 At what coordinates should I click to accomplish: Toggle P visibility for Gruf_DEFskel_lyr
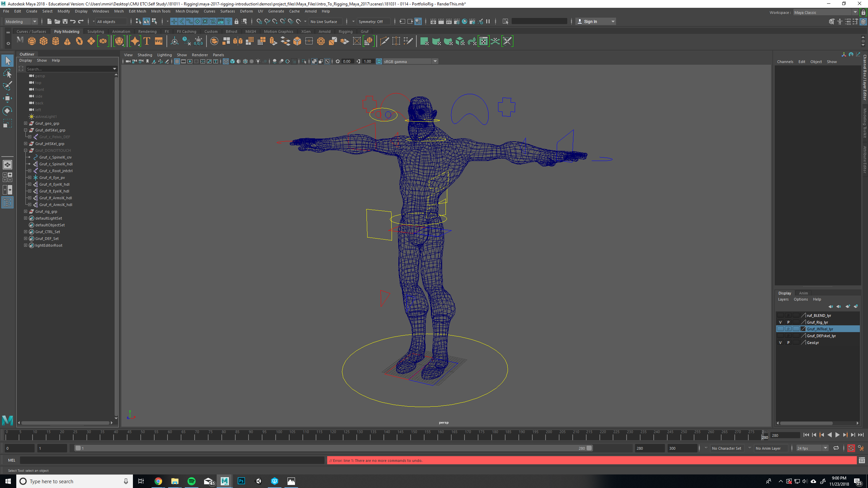(788, 335)
